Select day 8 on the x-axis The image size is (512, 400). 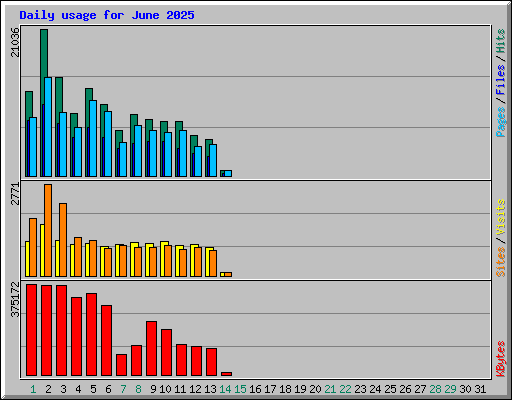tap(138, 389)
